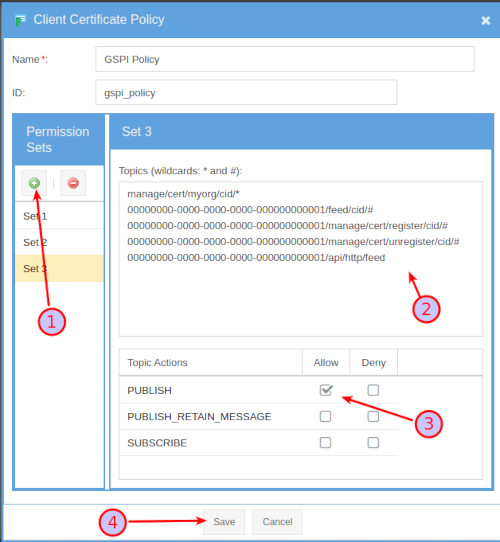Click the Set 3 panel heading
Viewport: 500px width, 542px height.
point(137,132)
